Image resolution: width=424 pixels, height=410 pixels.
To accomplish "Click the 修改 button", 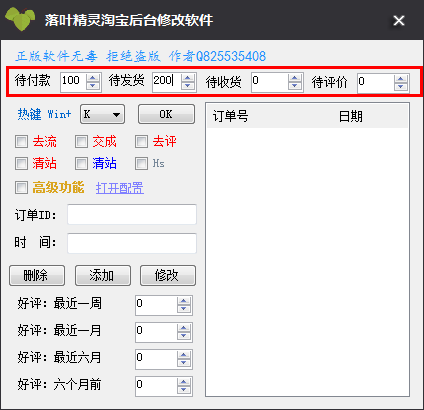I will coord(168,275).
